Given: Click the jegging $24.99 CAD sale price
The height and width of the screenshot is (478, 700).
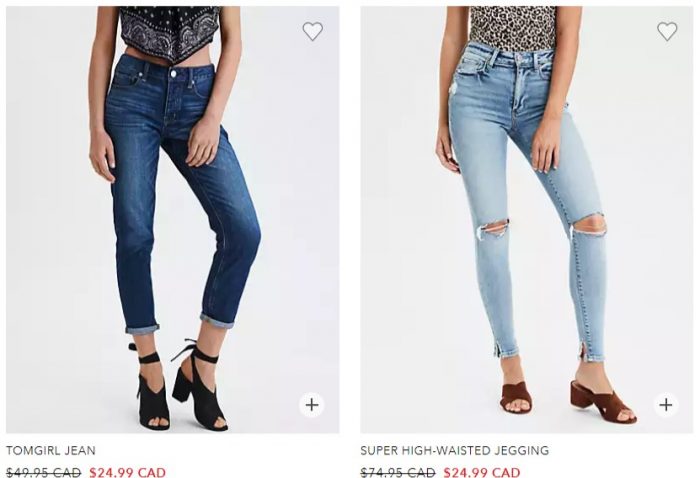Looking at the screenshot, I should (482, 472).
